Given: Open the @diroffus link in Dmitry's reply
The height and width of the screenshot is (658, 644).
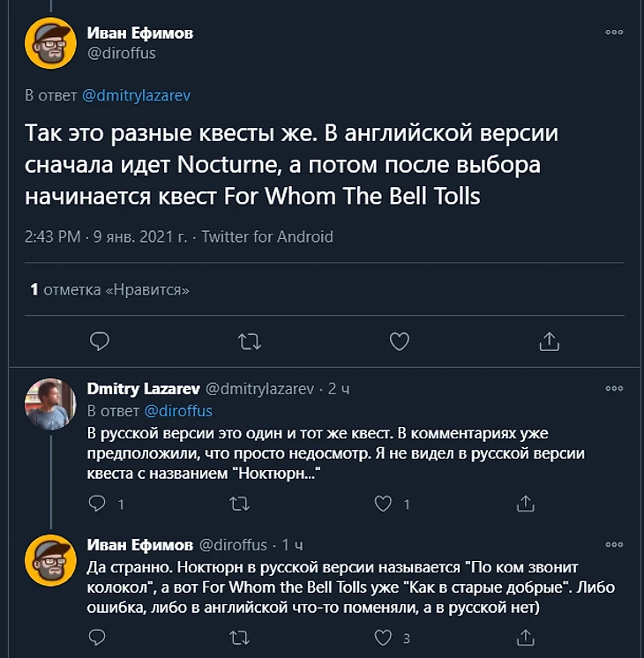Looking at the screenshot, I should tap(177, 410).
